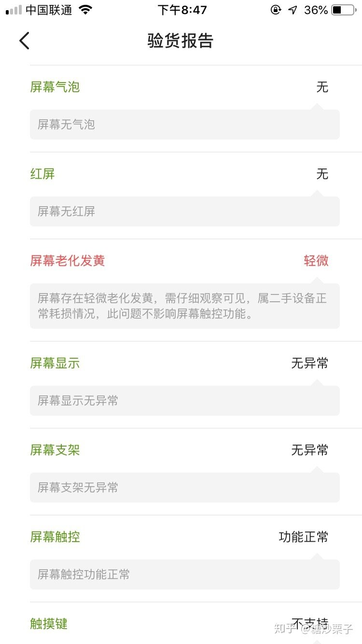Tap the location arrow status icon
This screenshot has width=362, height=644.
click(292, 10)
